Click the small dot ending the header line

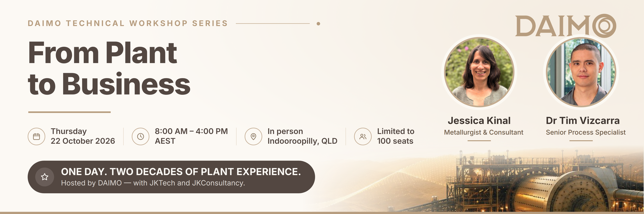point(318,24)
